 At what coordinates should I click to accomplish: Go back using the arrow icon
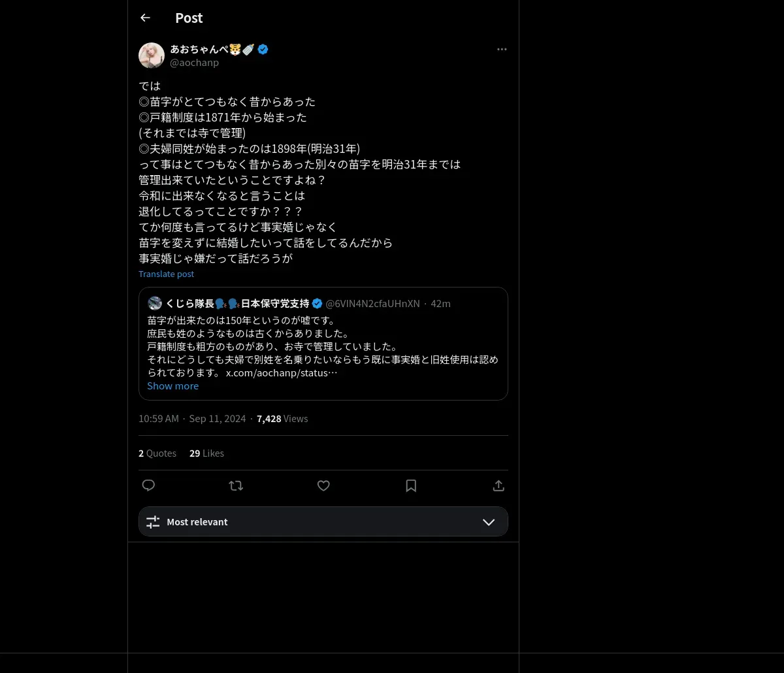pyautogui.click(x=145, y=18)
